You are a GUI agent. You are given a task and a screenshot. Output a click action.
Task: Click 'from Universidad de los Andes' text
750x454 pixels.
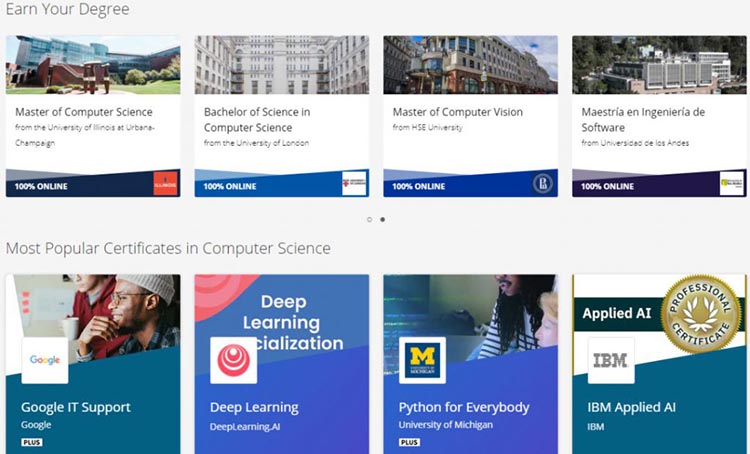click(635, 143)
